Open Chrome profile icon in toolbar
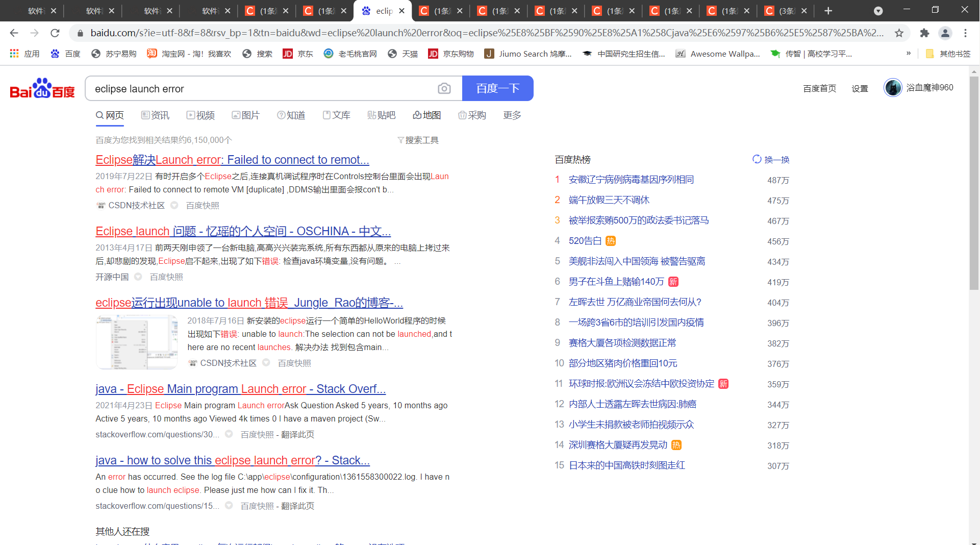The image size is (980, 545). point(945,33)
